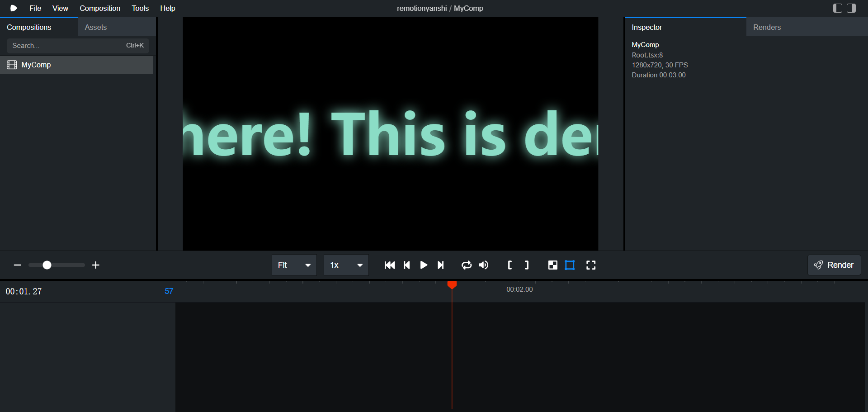
Task: Mute the audio volume
Action: pos(484,265)
